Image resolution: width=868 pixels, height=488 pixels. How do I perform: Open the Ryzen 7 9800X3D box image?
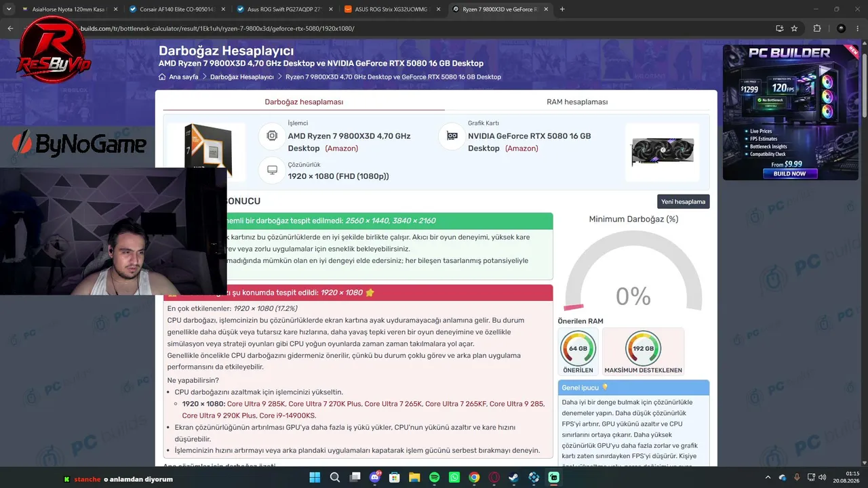207,150
